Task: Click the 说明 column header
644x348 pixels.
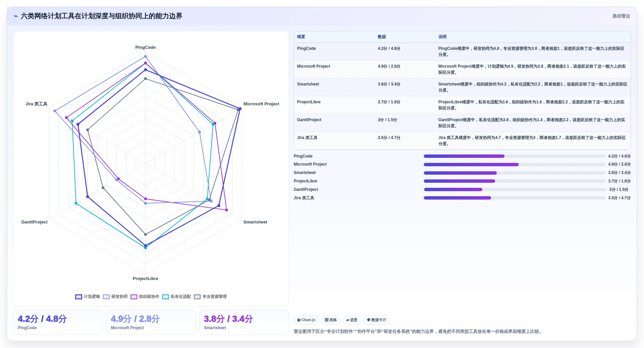Action: tap(442, 37)
